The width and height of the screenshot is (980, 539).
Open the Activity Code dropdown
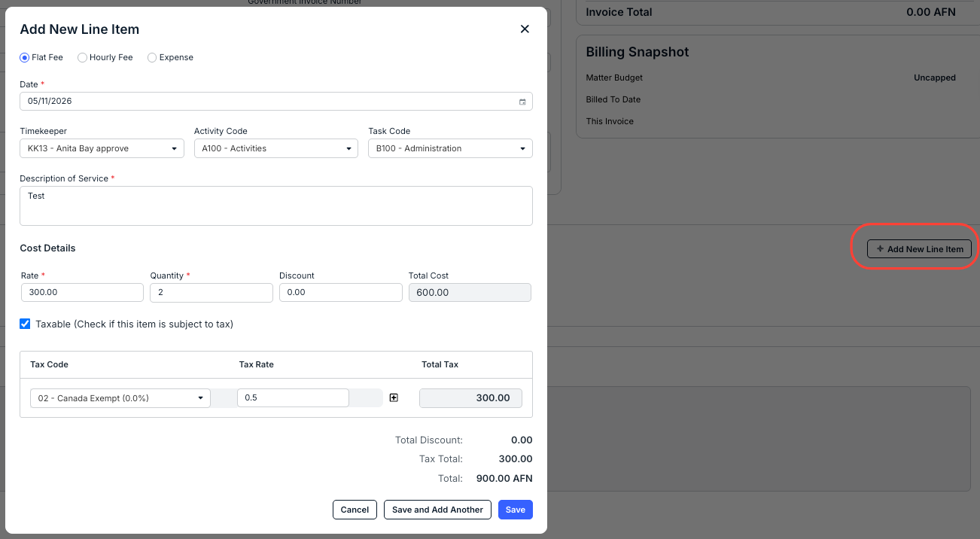click(x=276, y=148)
